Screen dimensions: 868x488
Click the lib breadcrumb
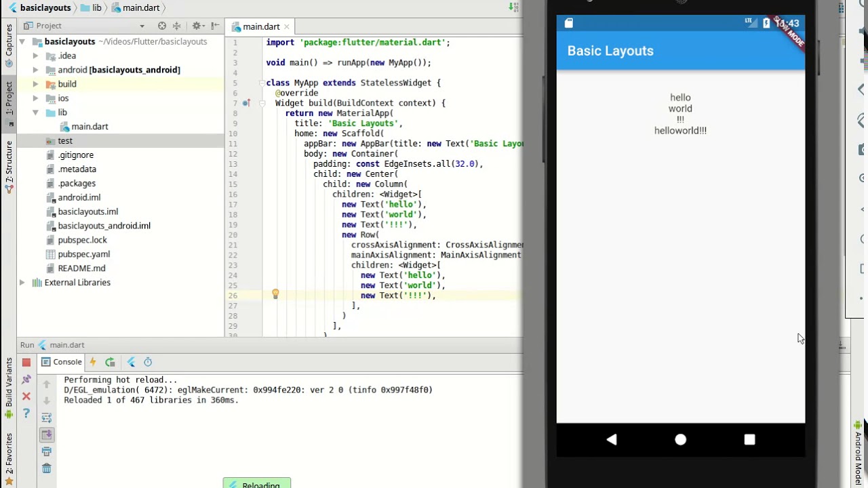pos(91,7)
